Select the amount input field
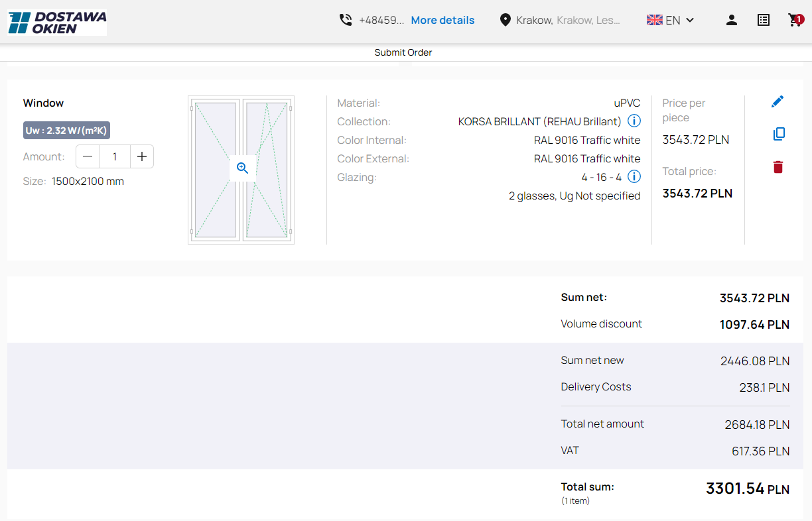 click(x=114, y=156)
